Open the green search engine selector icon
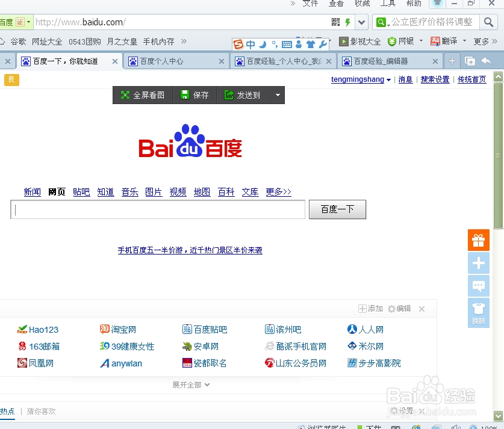 [x=381, y=22]
